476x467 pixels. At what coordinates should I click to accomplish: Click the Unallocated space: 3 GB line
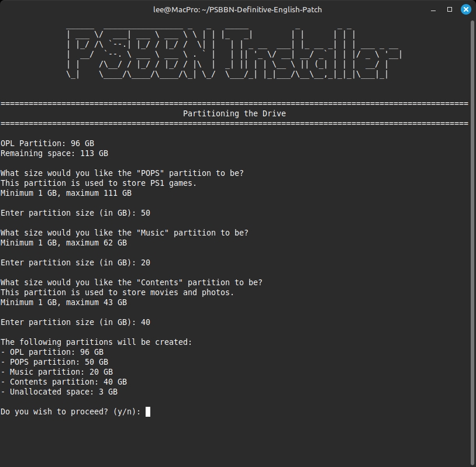pyautogui.click(x=59, y=392)
